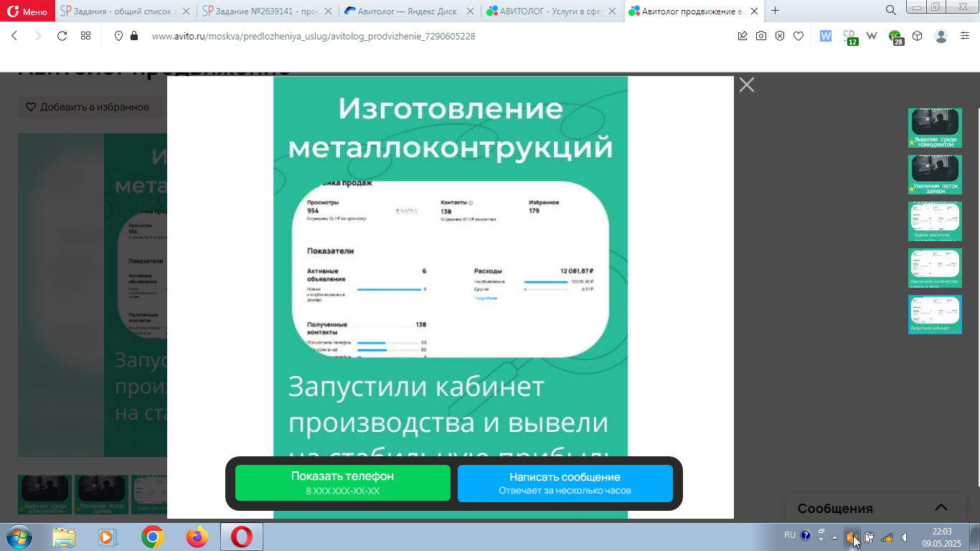Image resolution: width=980 pixels, height=551 pixels.
Task: Select the Выделим среди конкурентов side thumbnail
Action: [x=935, y=128]
